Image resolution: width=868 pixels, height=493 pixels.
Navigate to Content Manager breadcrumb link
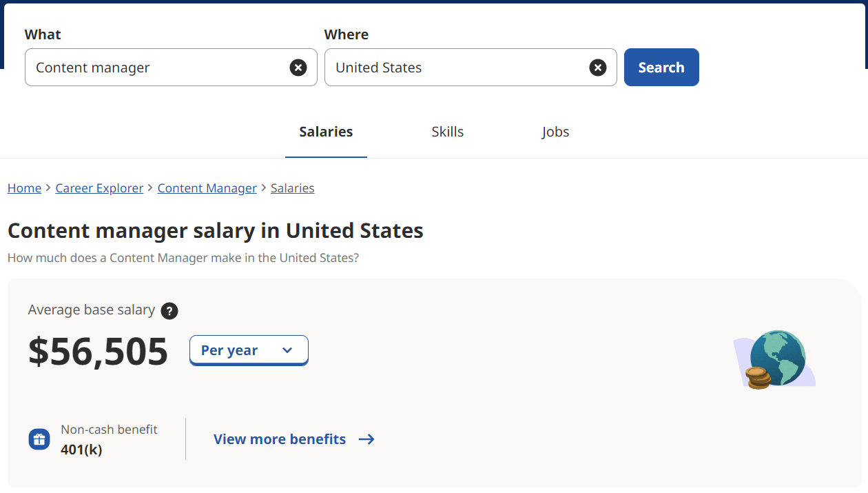pos(207,188)
